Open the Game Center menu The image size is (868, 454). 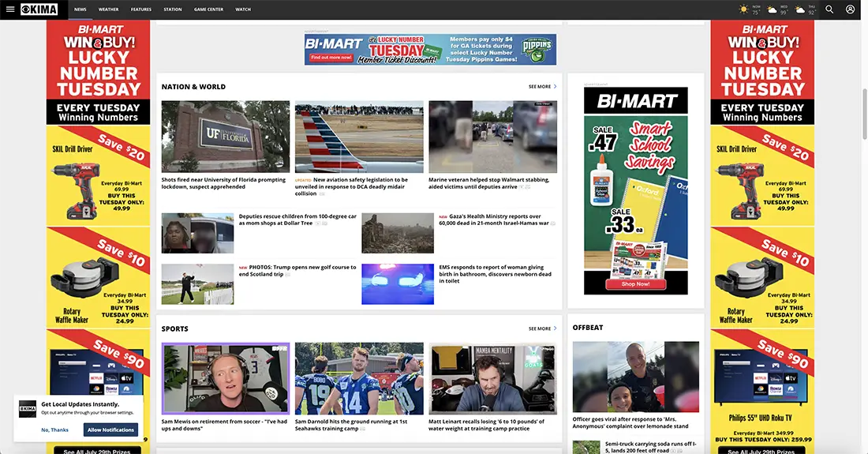[208, 9]
